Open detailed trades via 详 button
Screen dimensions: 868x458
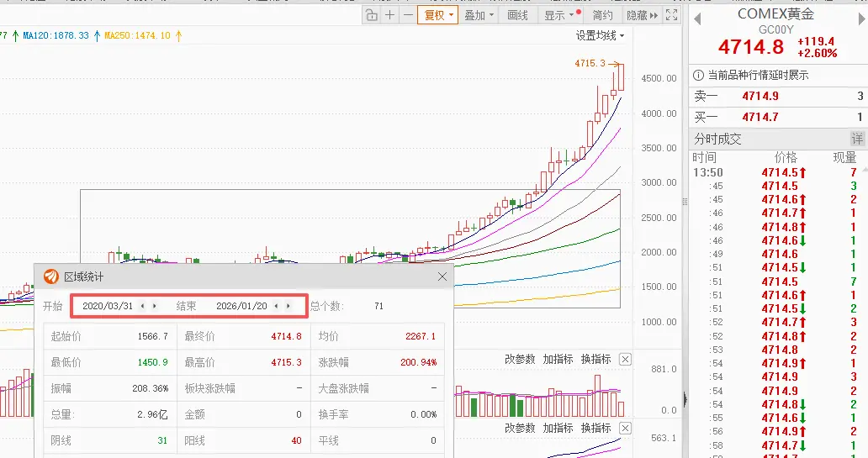857,139
